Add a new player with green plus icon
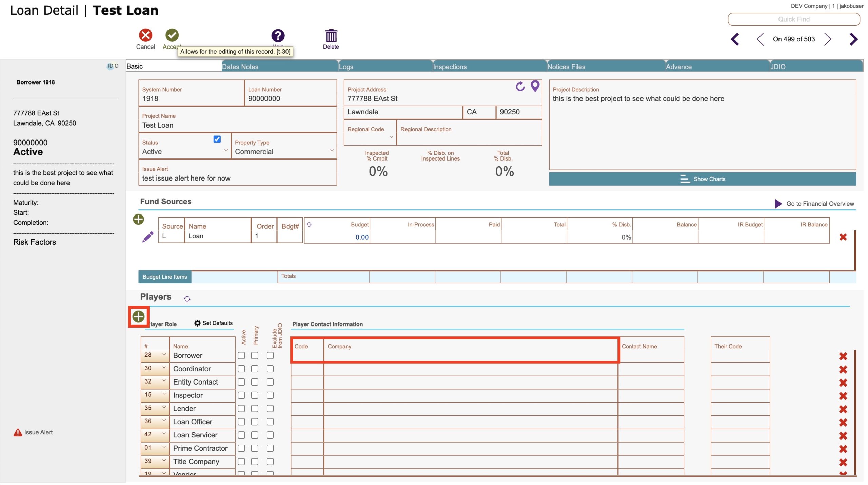 [x=138, y=317]
